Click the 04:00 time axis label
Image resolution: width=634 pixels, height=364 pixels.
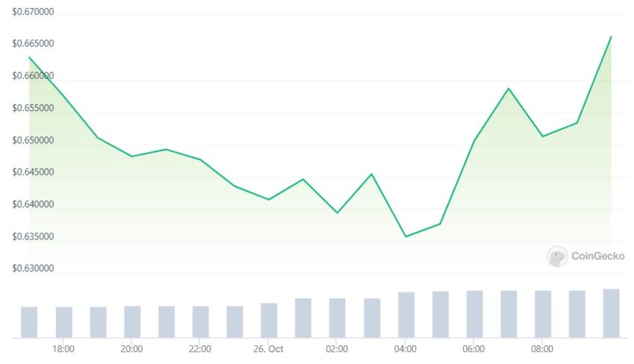tap(405, 349)
